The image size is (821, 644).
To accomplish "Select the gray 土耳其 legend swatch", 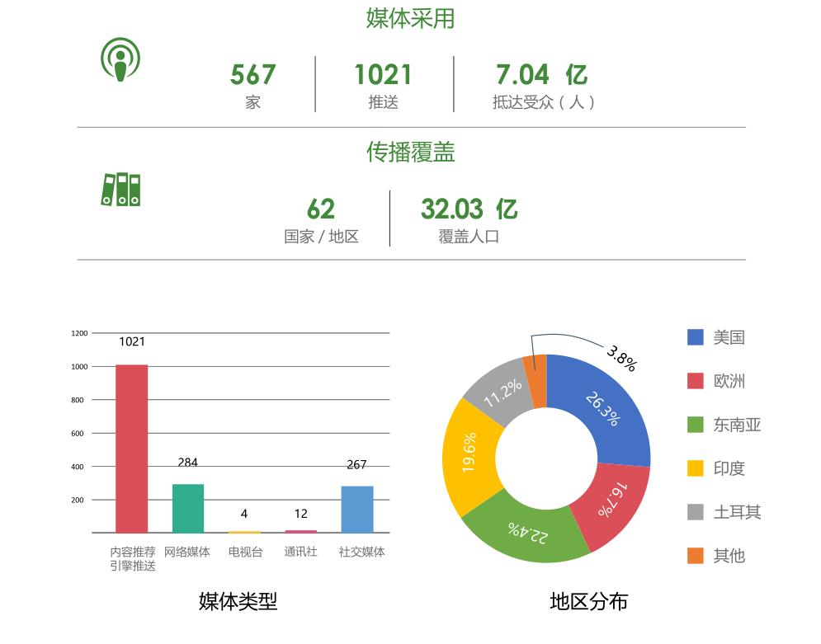I will point(695,511).
